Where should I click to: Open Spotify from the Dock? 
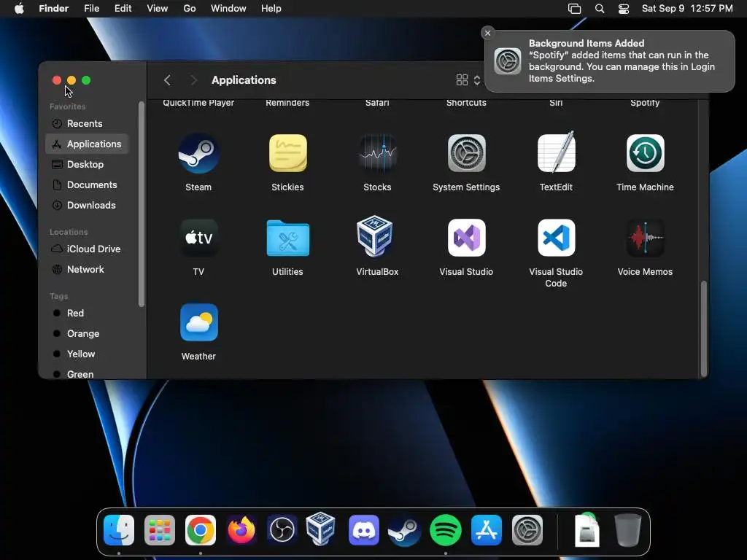446,530
